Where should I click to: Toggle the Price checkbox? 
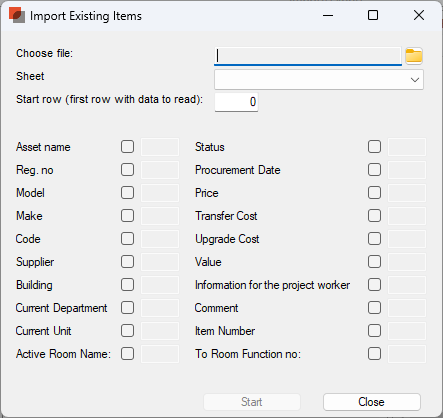[x=374, y=193]
